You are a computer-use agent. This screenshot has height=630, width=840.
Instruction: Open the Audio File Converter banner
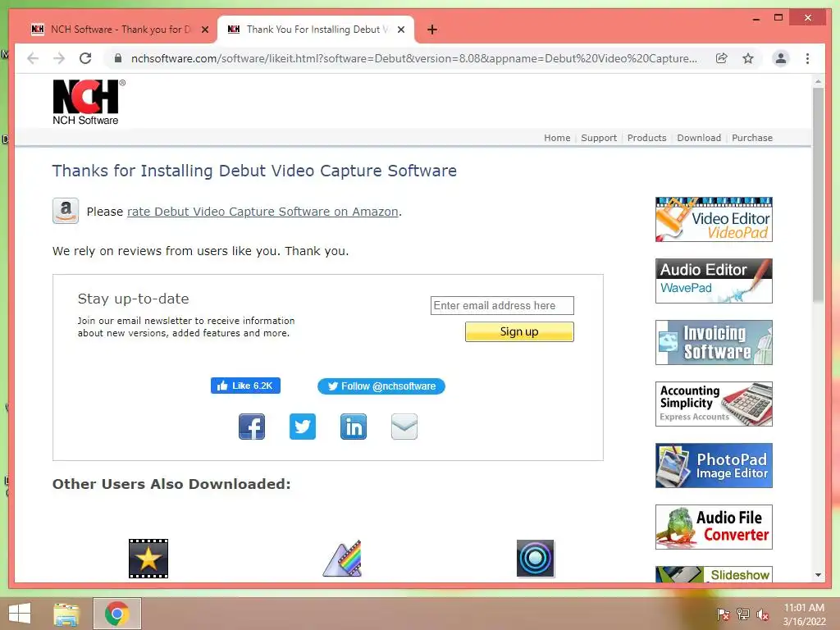714,527
